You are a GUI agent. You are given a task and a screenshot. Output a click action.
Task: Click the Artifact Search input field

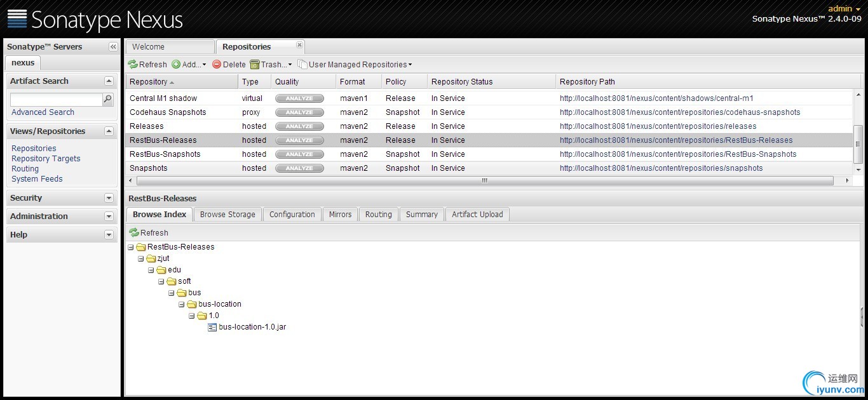56,100
